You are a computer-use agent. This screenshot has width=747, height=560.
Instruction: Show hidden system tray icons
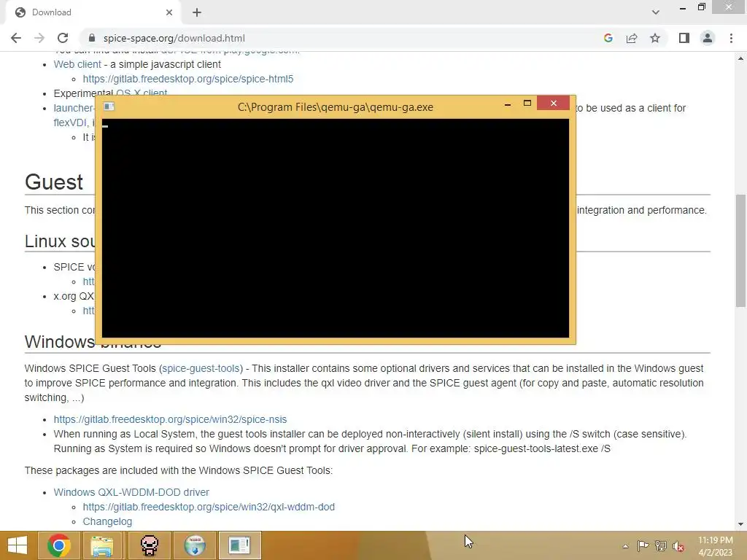pyautogui.click(x=625, y=546)
